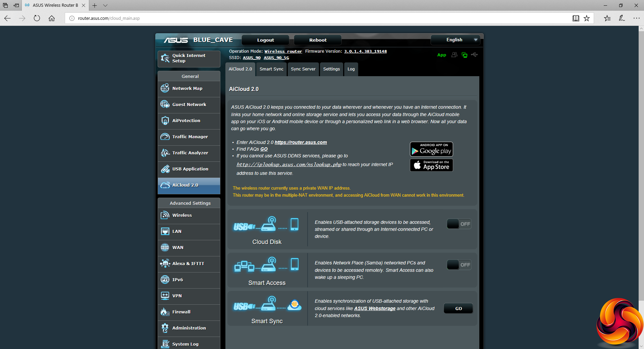
Task: Click the App link in the header
Action: click(441, 55)
